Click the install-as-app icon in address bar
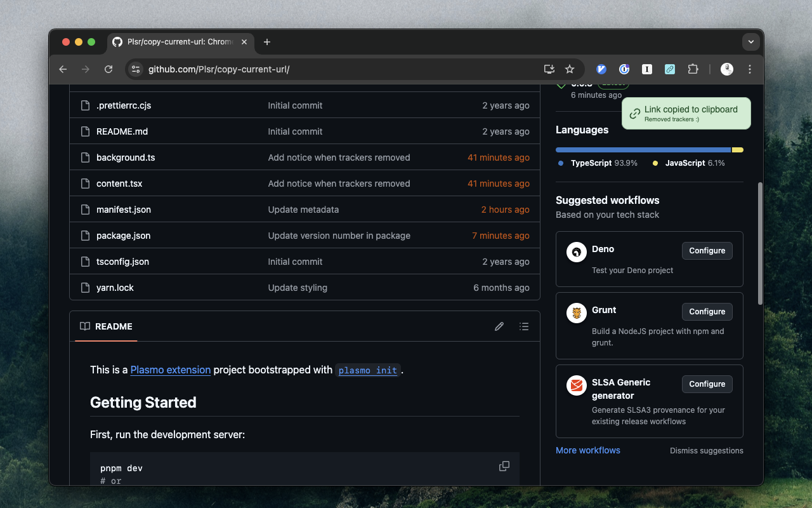Viewport: 812px width, 508px height. click(548, 69)
